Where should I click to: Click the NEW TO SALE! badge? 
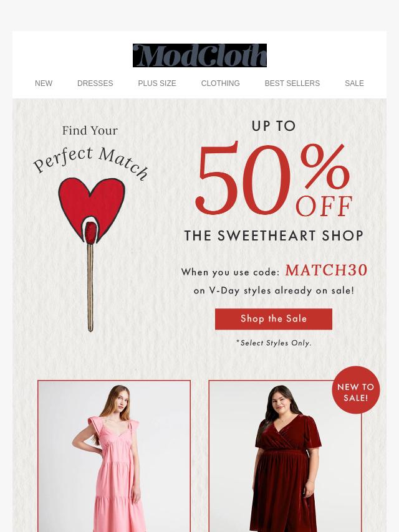point(355,390)
